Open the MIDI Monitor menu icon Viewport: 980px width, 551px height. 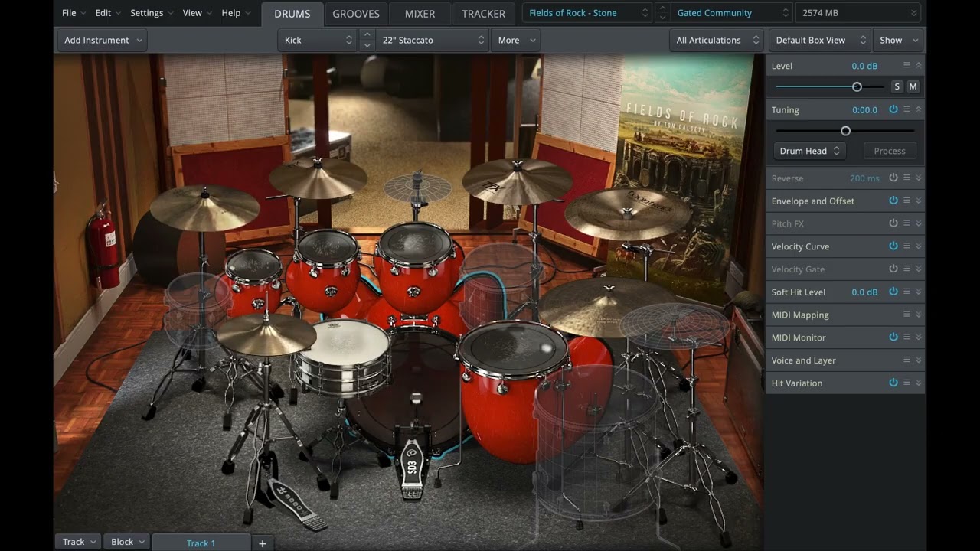point(906,337)
